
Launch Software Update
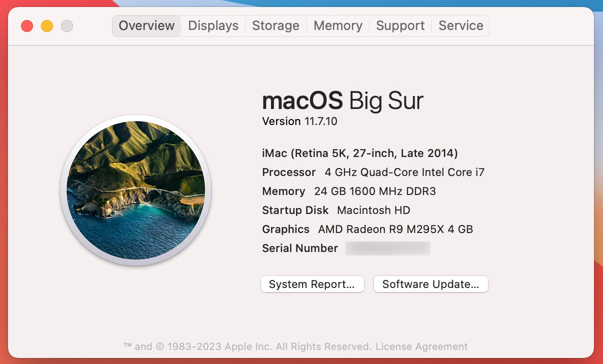tap(430, 284)
